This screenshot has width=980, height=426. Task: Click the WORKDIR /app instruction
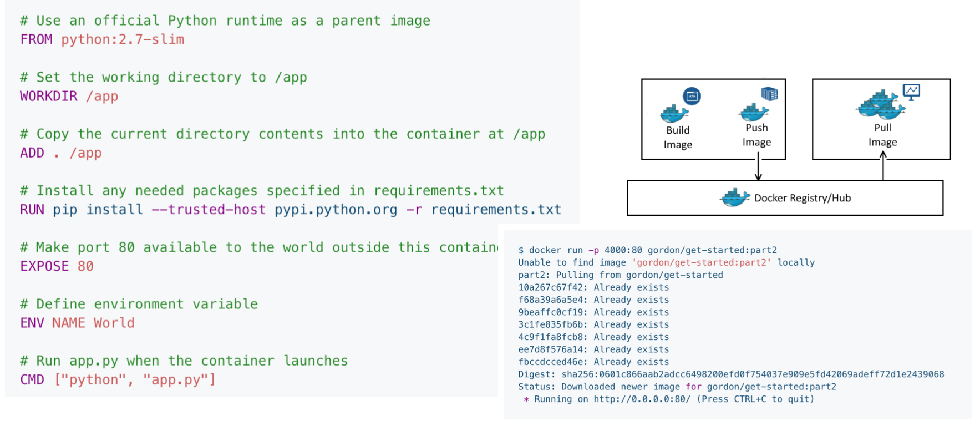point(69,97)
